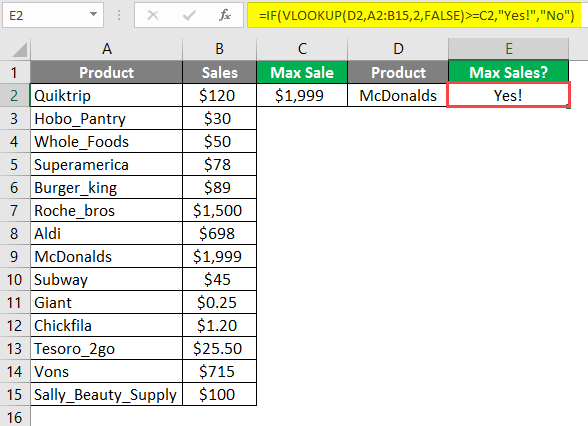The image size is (588, 426).
Task: Click the 'Max Sale' header cell
Action: pyautogui.click(x=302, y=72)
